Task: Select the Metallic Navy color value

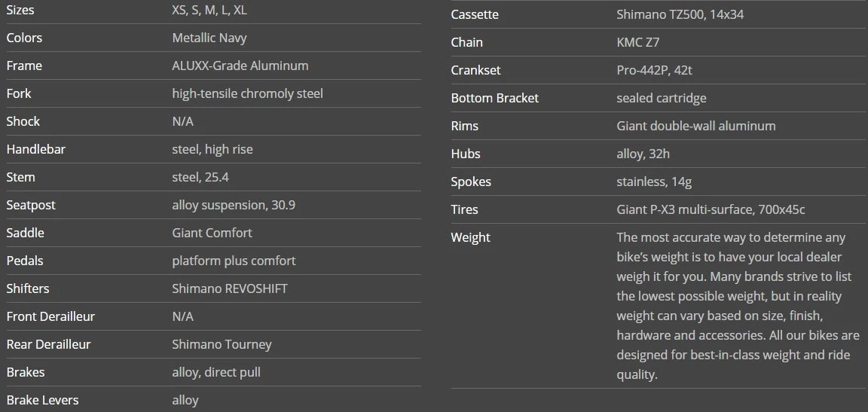Action: (209, 38)
